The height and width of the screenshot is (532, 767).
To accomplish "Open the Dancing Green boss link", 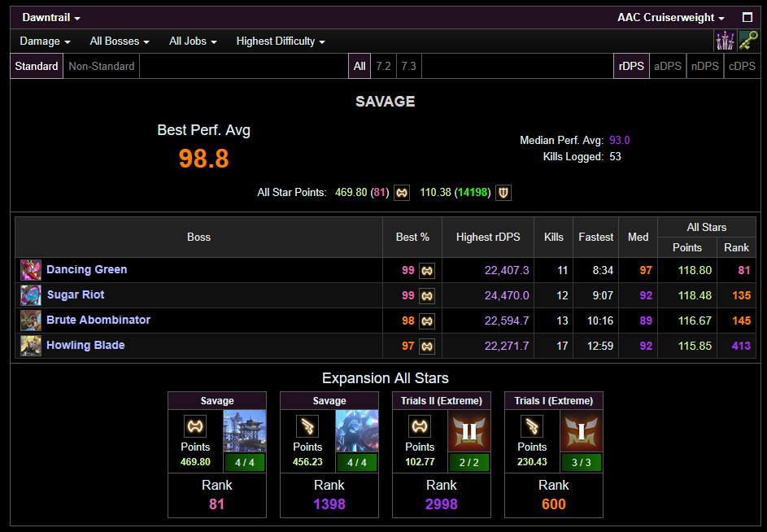I will pos(86,270).
